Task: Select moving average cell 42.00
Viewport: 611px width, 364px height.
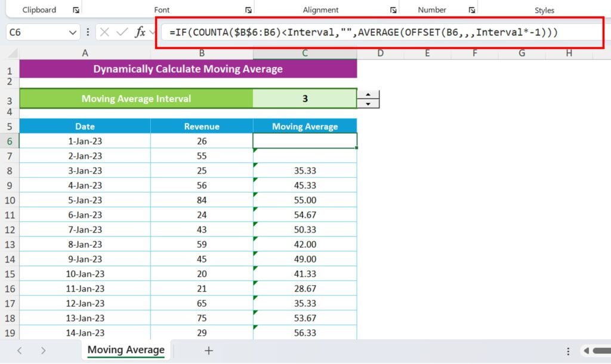Action: (x=305, y=244)
